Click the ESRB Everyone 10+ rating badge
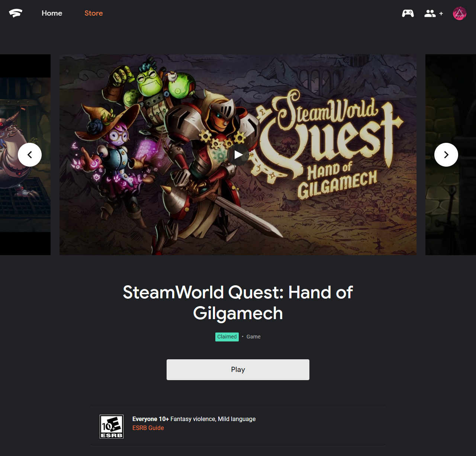This screenshot has height=456, width=476. point(112,427)
